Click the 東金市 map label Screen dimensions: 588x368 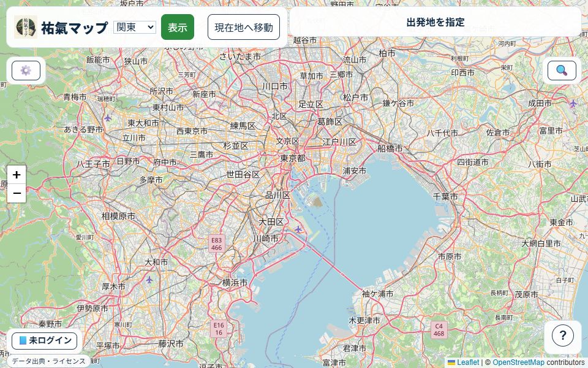click(x=562, y=222)
